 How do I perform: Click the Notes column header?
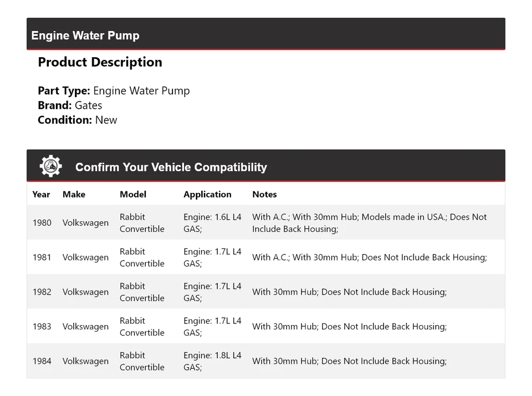[x=264, y=194]
